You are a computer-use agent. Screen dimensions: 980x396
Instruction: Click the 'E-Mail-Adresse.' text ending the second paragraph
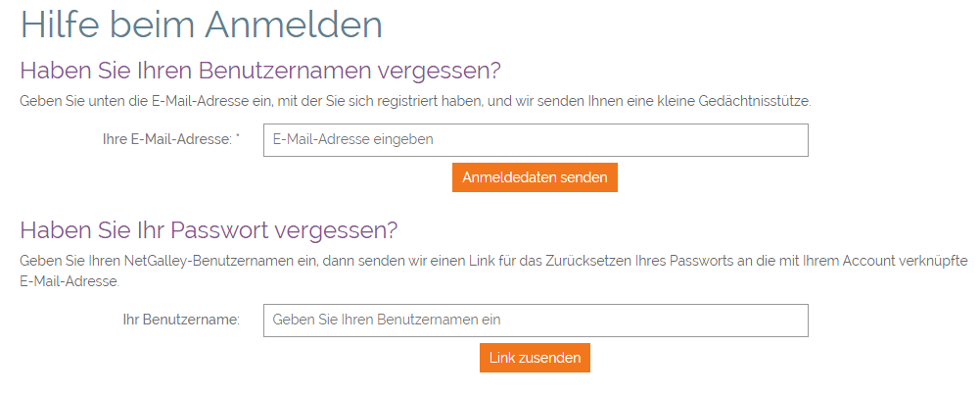coord(70,281)
